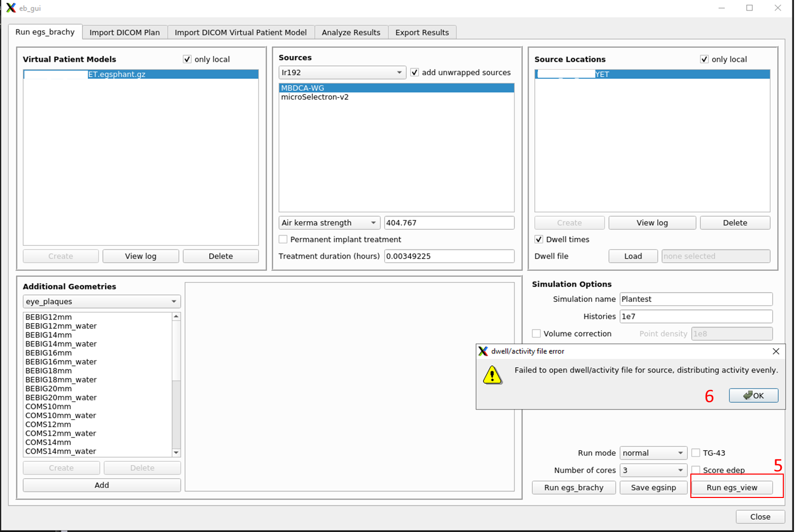Open Run mode dropdown

pyautogui.click(x=653, y=453)
